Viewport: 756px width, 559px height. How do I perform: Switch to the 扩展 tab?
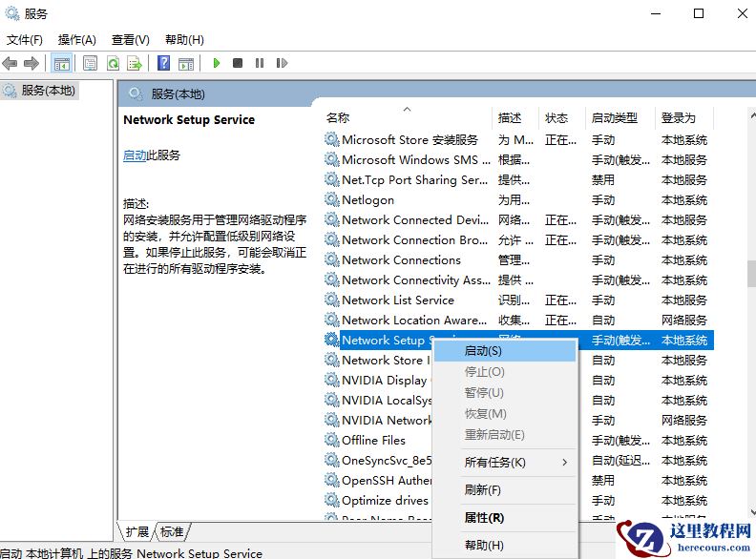[x=136, y=531]
